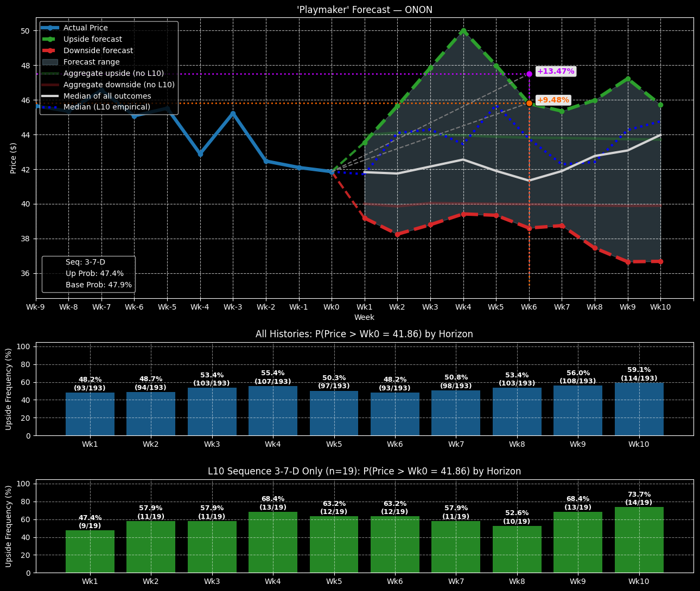Click the "+9.48%" orange annotation label
Image resolution: width=700 pixels, height=591 pixels.
pyautogui.click(x=553, y=100)
